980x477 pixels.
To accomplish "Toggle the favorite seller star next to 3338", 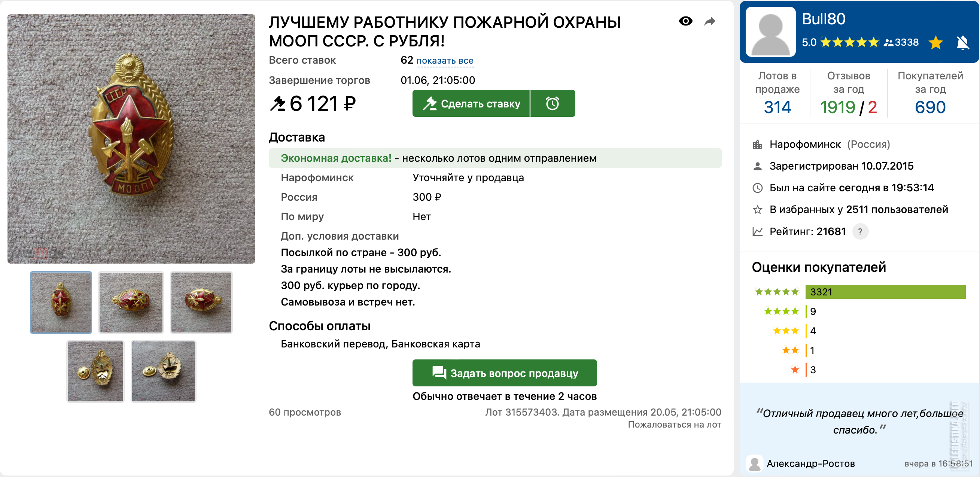I will [935, 42].
